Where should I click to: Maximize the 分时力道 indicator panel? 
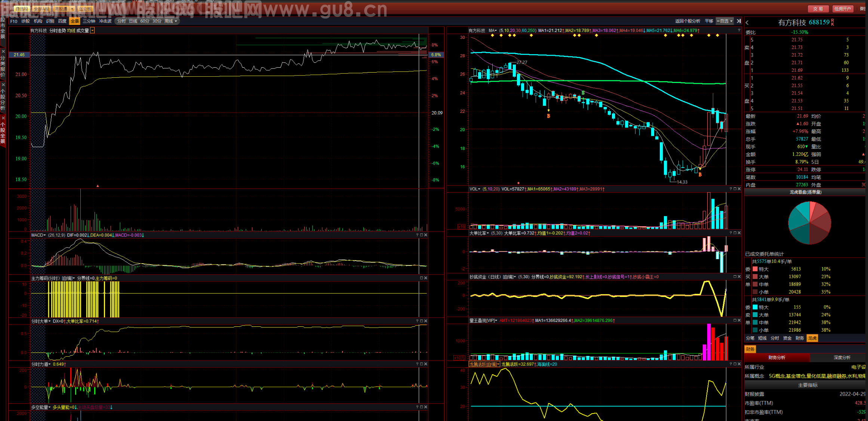coord(421,364)
